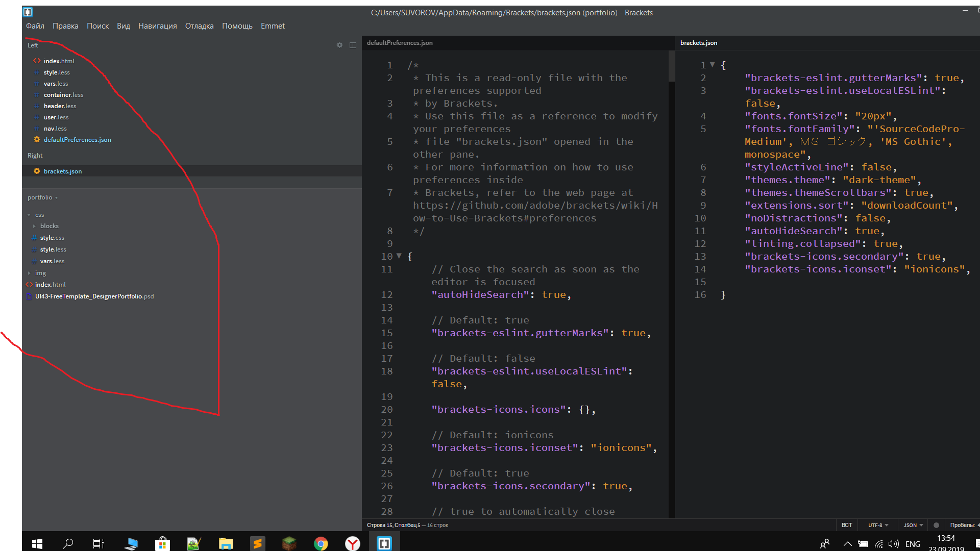Screen dimensions: 980x551
Task: Click the battery icon in the system tray
Action: (863, 544)
